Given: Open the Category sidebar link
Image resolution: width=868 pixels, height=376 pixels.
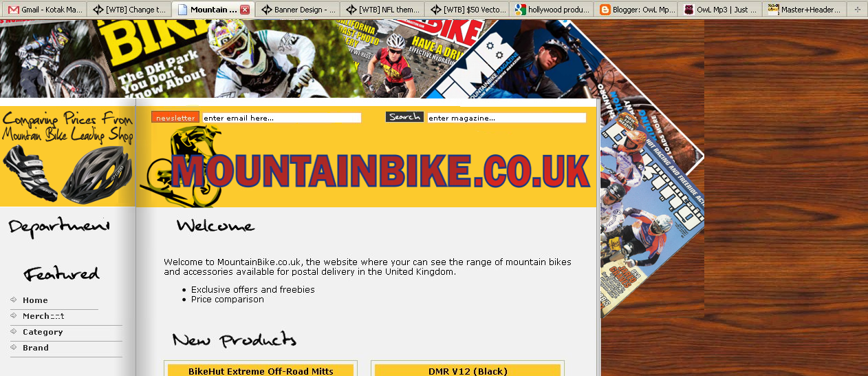Looking at the screenshot, I should (x=43, y=332).
